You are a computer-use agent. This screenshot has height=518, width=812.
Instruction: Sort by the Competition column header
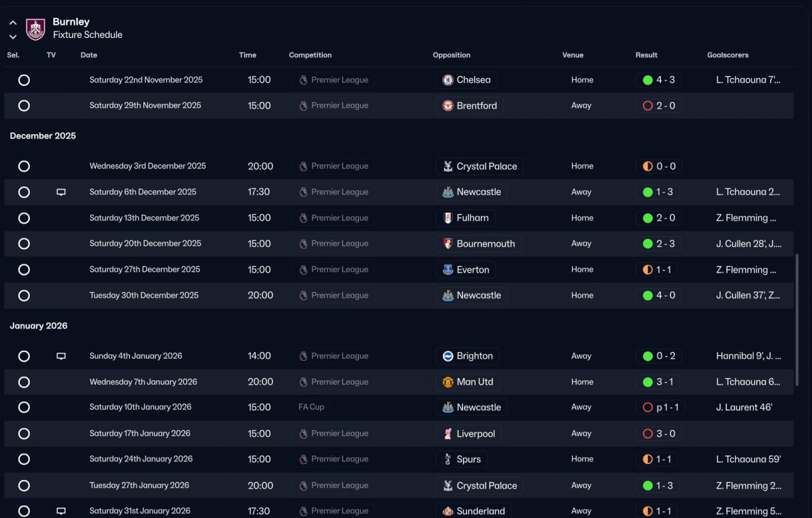tap(310, 55)
